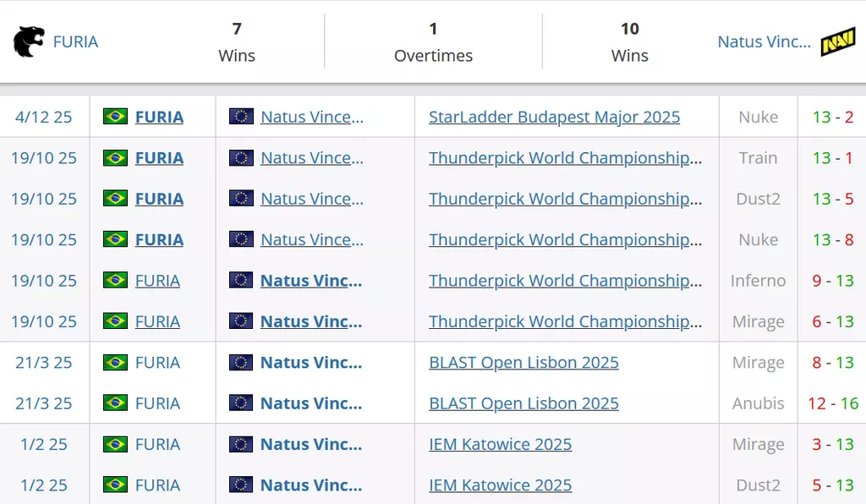The image size is (866, 504).
Task: Open Natus Vincere team link in header
Action: (x=764, y=41)
